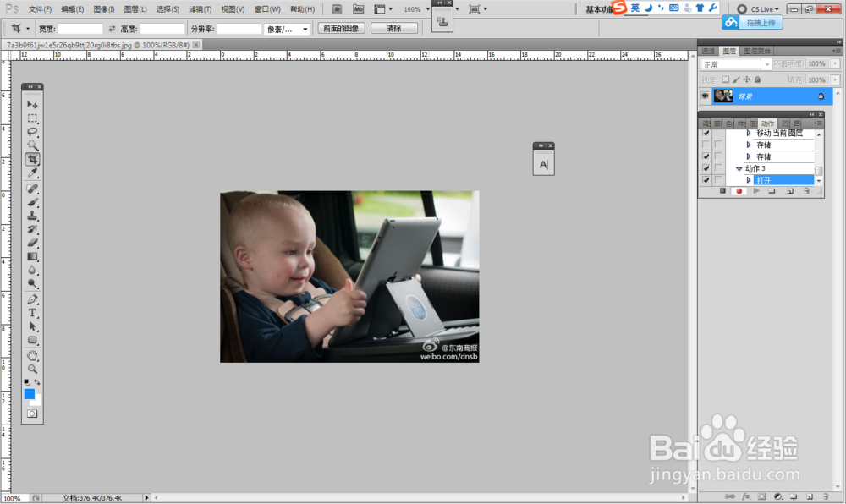Select the Brush tool
This screenshot has width=846, height=504.
click(32, 202)
